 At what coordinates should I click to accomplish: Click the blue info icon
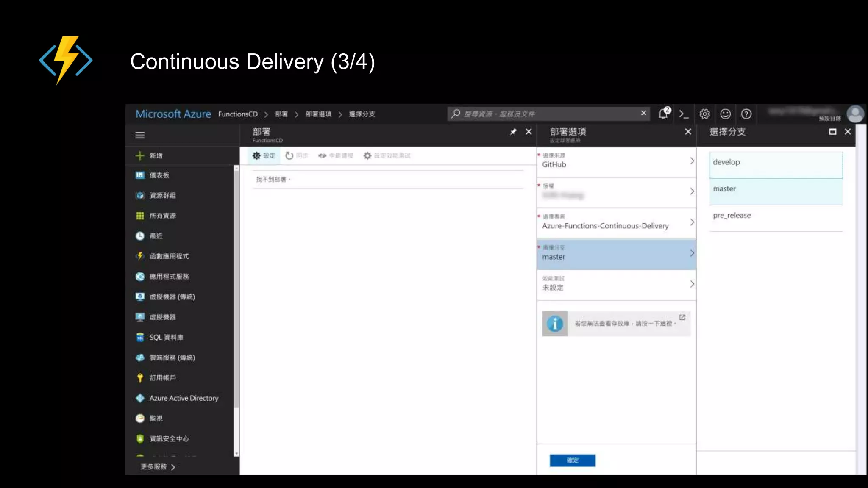[x=555, y=324]
